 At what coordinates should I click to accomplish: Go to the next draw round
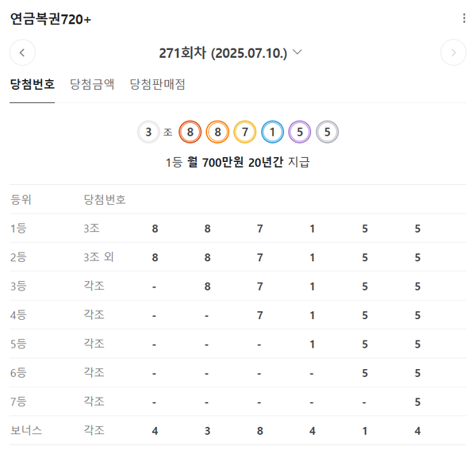[453, 52]
